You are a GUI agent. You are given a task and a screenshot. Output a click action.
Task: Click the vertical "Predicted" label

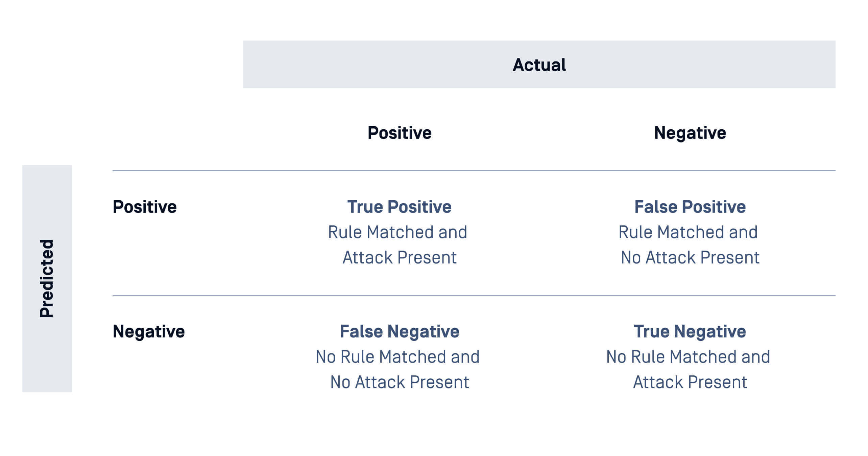tap(47, 278)
